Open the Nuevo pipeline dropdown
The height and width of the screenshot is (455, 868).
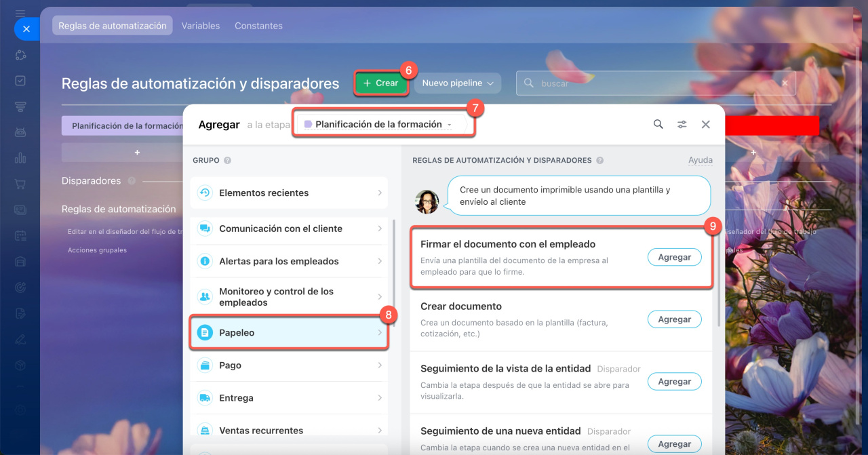click(x=458, y=83)
